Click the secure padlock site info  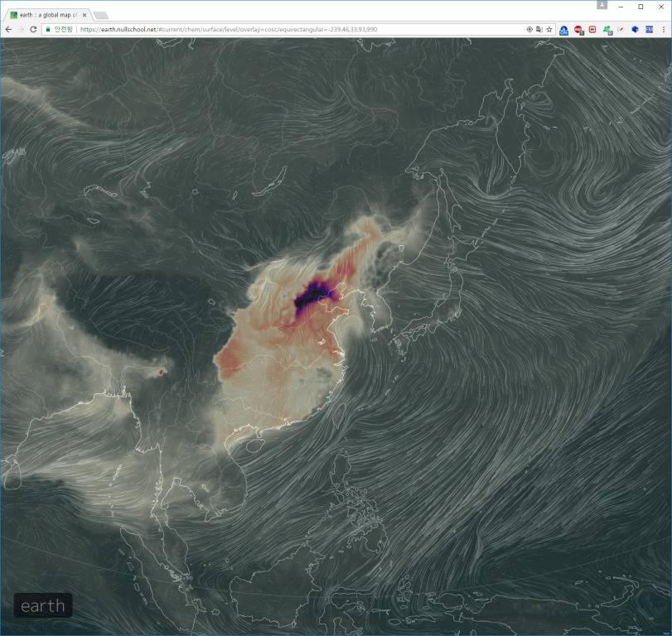[x=48, y=29]
